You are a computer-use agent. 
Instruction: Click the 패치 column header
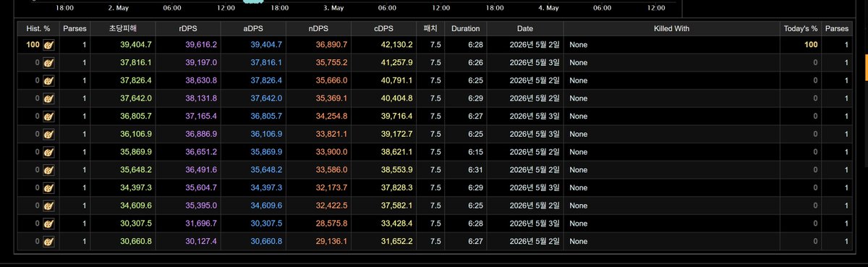pos(430,28)
